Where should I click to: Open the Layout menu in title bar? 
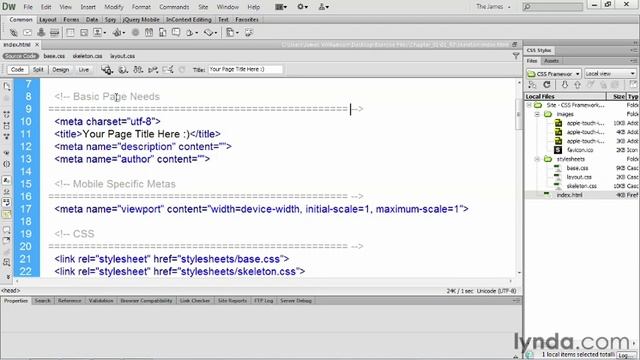click(x=281, y=7)
